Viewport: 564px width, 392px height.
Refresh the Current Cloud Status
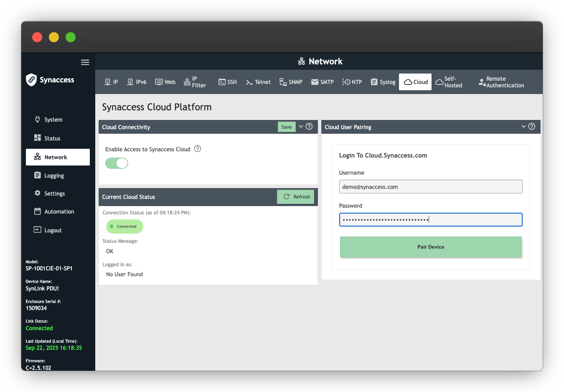coord(296,197)
